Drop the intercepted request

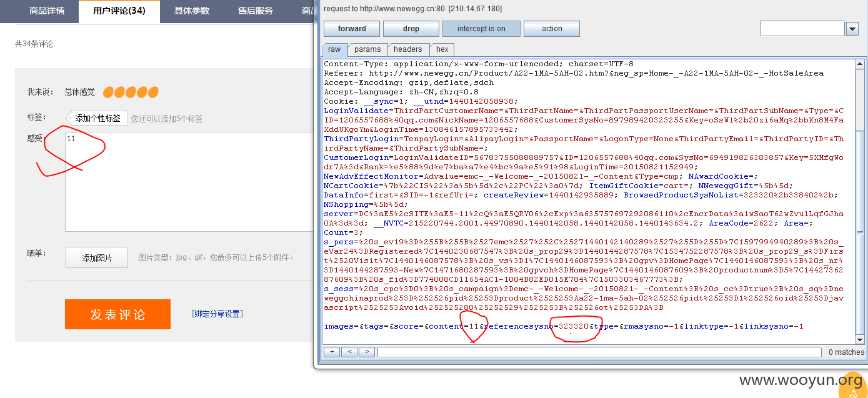click(411, 29)
